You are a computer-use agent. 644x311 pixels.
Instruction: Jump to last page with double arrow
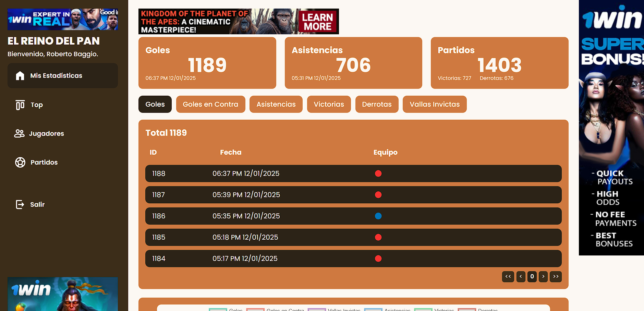point(556,277)
